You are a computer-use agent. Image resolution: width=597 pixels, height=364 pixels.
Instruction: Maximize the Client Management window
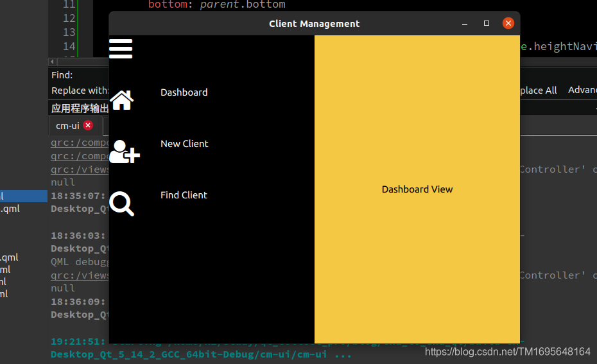click(x=486, y=24)
